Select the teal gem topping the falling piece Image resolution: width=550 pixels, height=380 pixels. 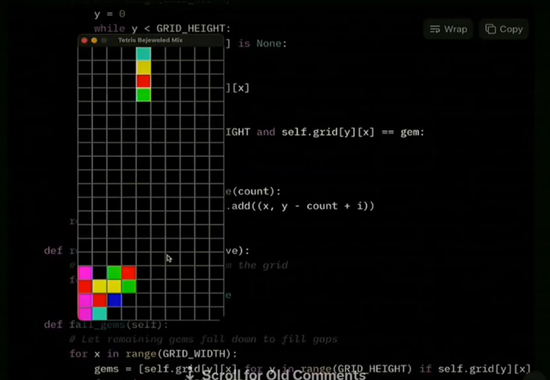click(x=143, y=54)
